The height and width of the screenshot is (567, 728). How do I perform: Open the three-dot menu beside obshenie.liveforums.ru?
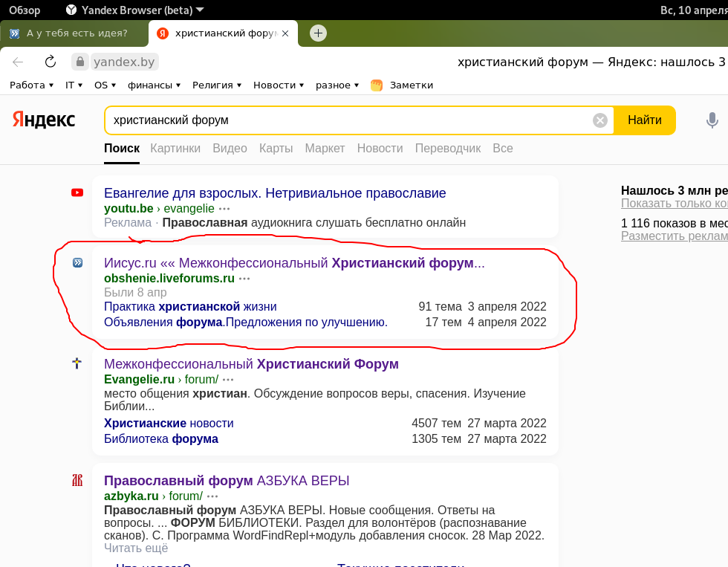(x=244, y=279)
